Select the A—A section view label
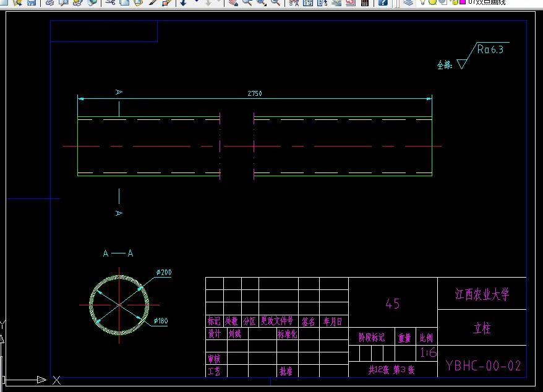 [x=118, y=253]
